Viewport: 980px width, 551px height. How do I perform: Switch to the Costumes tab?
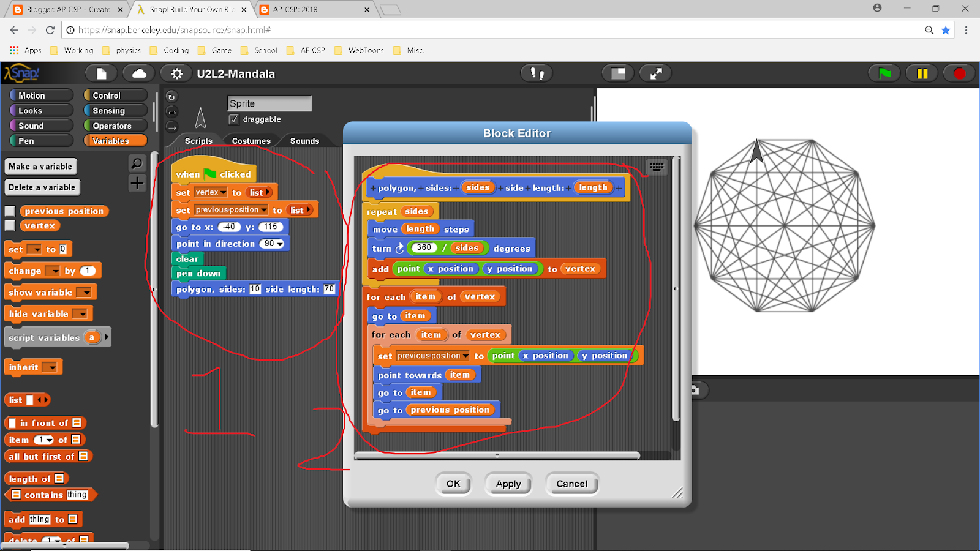coord(251,140)
